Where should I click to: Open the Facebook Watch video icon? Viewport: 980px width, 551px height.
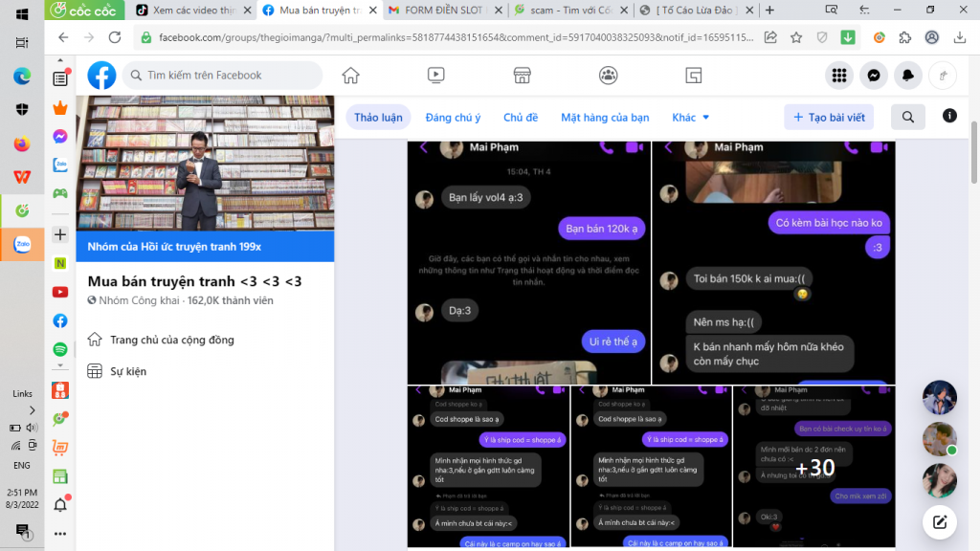435,76
